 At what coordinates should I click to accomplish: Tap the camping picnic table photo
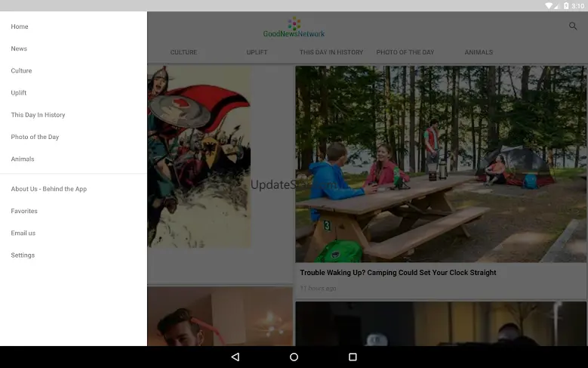point(441,164)
